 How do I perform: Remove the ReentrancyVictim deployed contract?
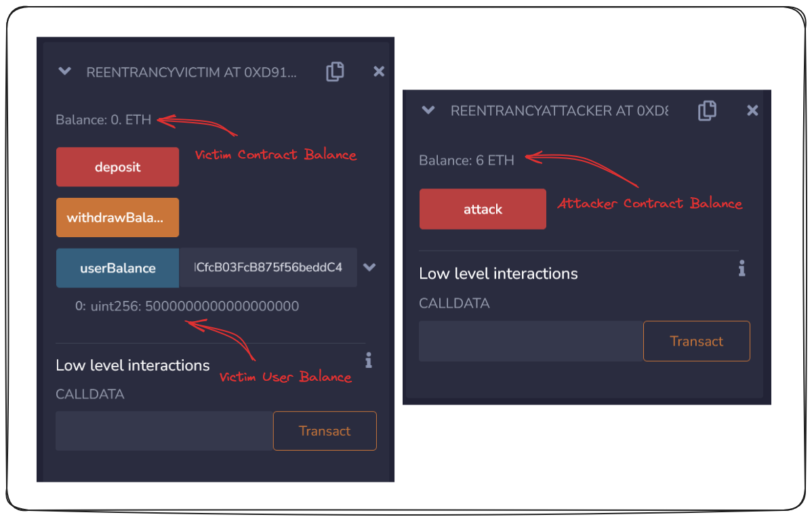[379, 72]
